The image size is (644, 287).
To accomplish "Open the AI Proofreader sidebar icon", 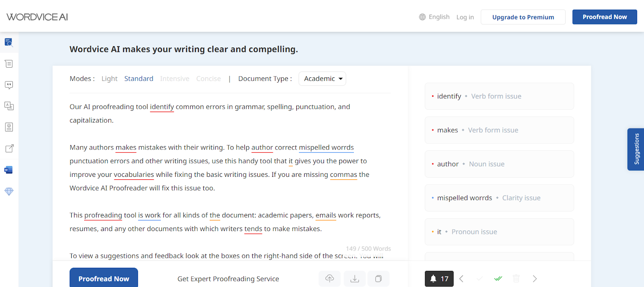I will pos(9,42).
